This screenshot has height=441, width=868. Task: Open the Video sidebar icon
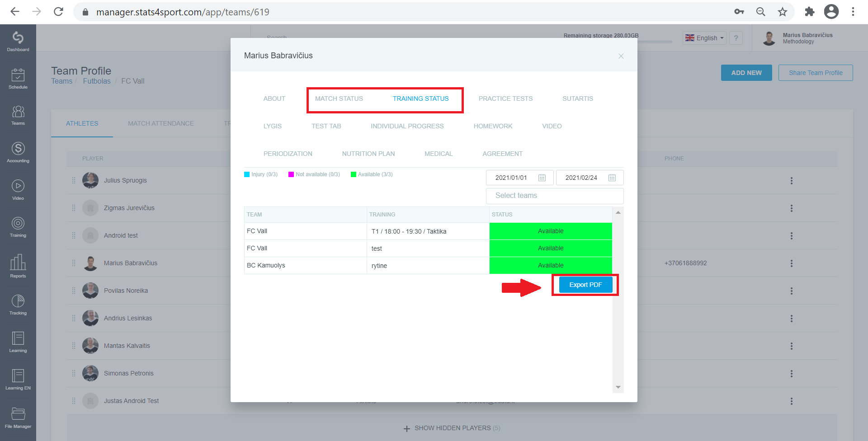(18, 190)
